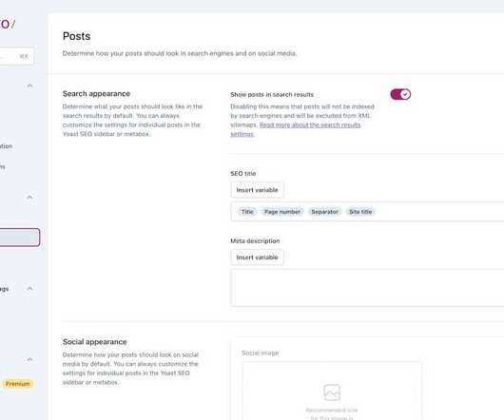Select the Title variable tag
This screenshot has width=504, height=420.
[x=247, y=212]
